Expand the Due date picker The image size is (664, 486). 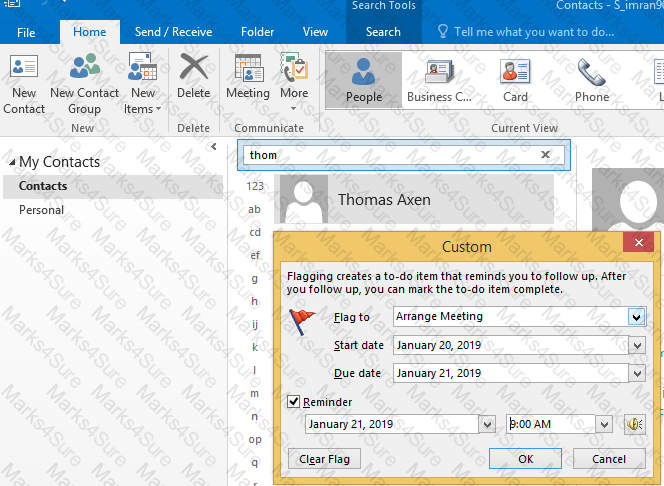[637, 373]
